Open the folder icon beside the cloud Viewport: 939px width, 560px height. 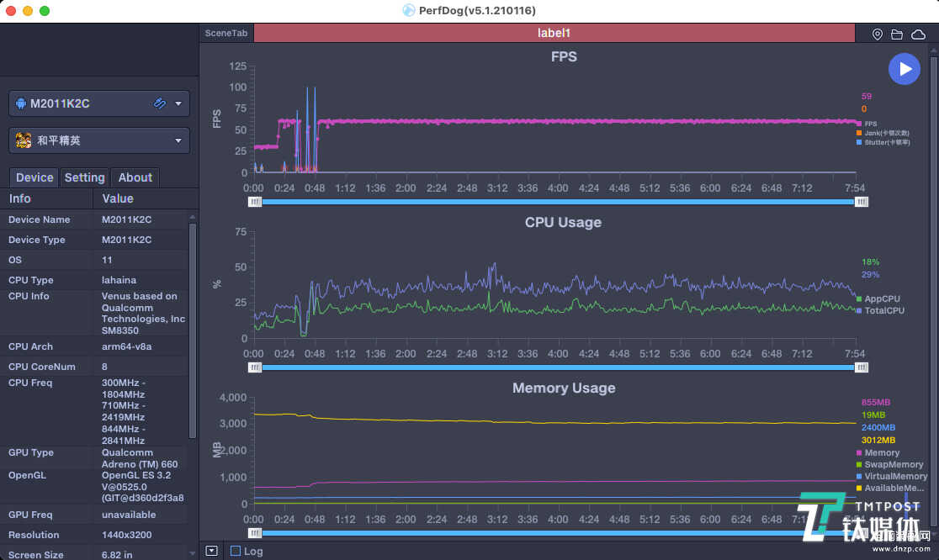896,34
